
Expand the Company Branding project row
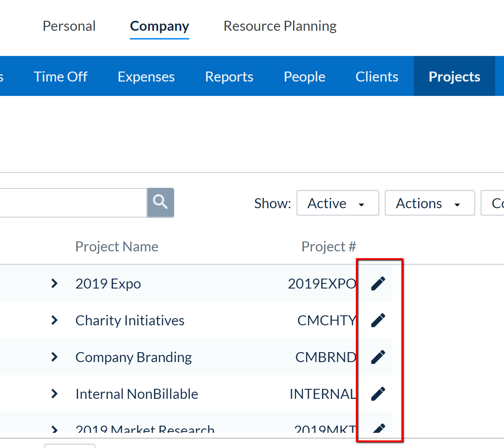click(54, 357)
